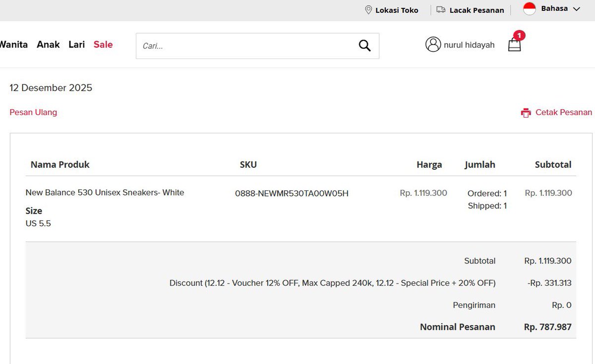This screenshot has width=595, height=364.
Task: Click the size value US 5.5
Action: click(x=38, y=224)
